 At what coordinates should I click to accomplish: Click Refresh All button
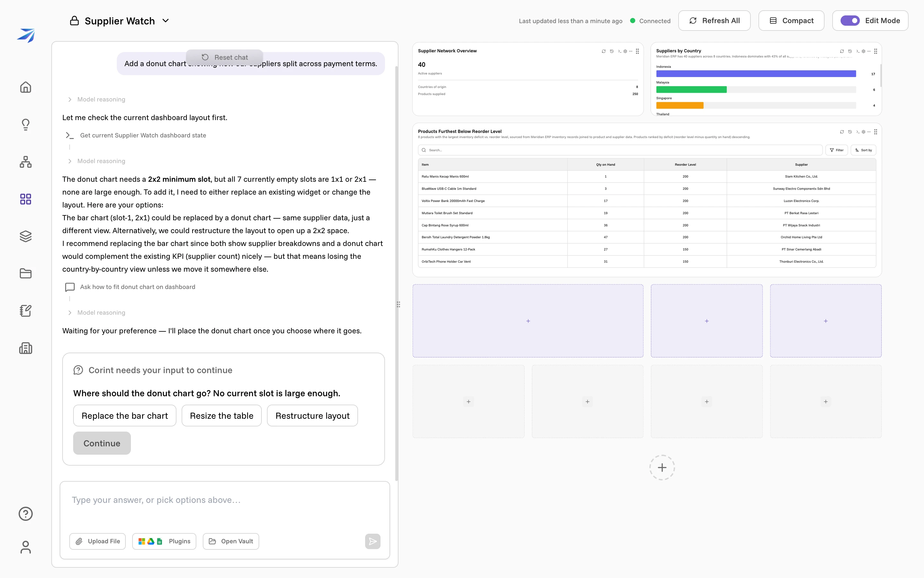tap(714, 21)
